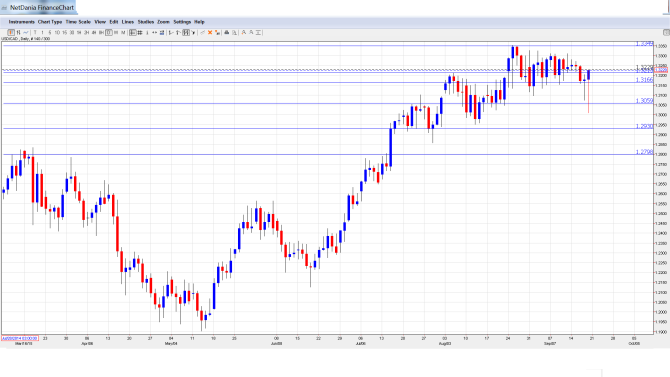Switch time scale to 1 hour
This screenshot has height=377, width=670.
click(79, 32)
